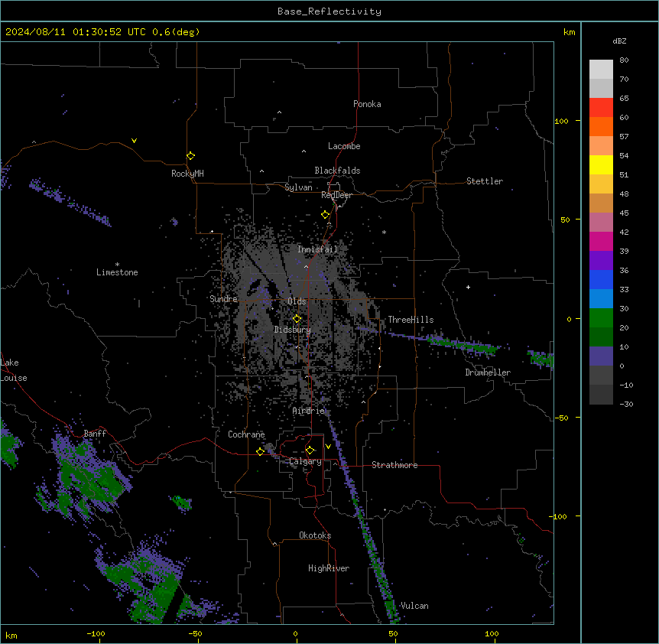This screenshot has width=659, height=644.
Task: Click the Blackfalds town label
Action: [x=337, y=171]
